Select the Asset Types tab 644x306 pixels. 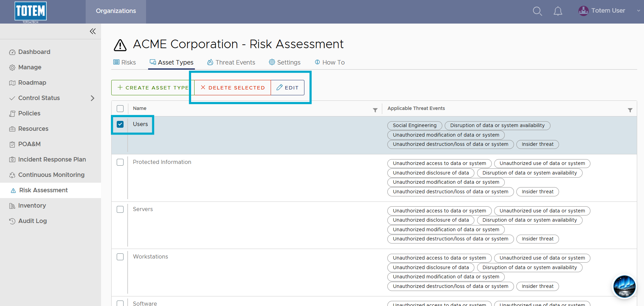pyautogui.click(x=172, y=62)
